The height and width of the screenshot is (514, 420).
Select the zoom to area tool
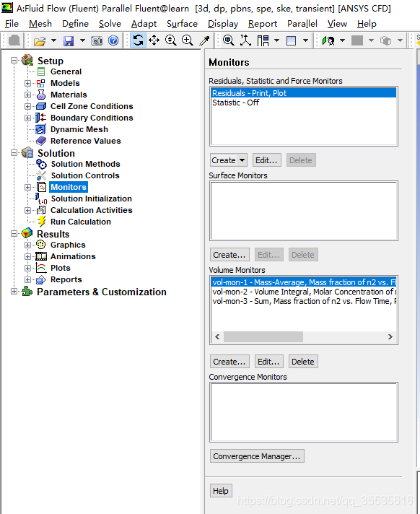click(x=188, y=40)
